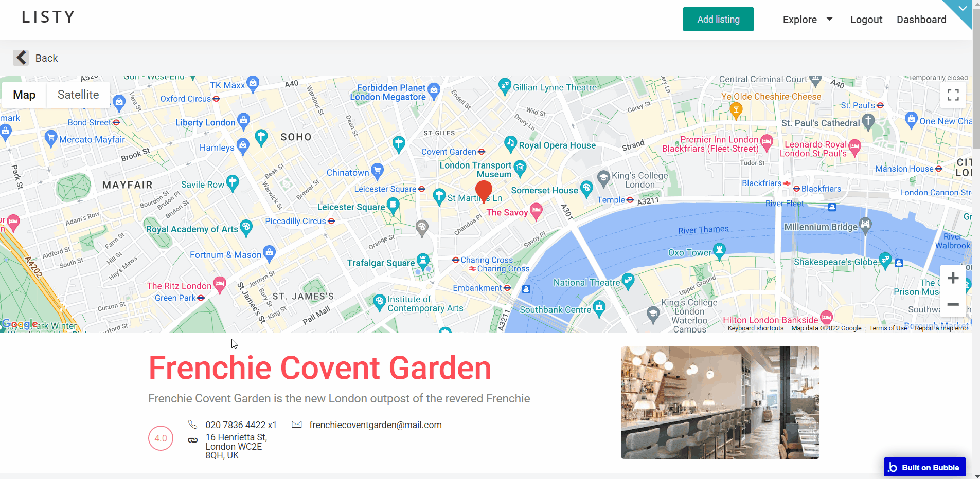Click Oxo Tower map marker
The height and width of the screenshot is (479, 980).
(719, 251)
